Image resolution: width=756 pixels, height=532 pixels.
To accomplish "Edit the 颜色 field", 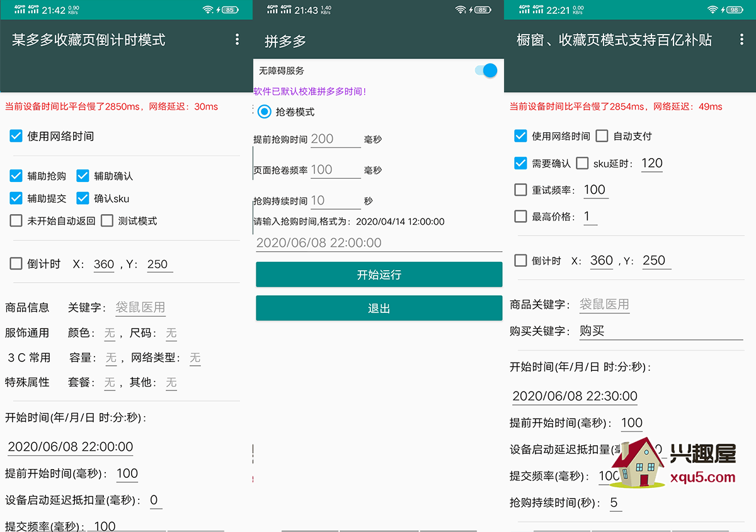I will 110,333.
